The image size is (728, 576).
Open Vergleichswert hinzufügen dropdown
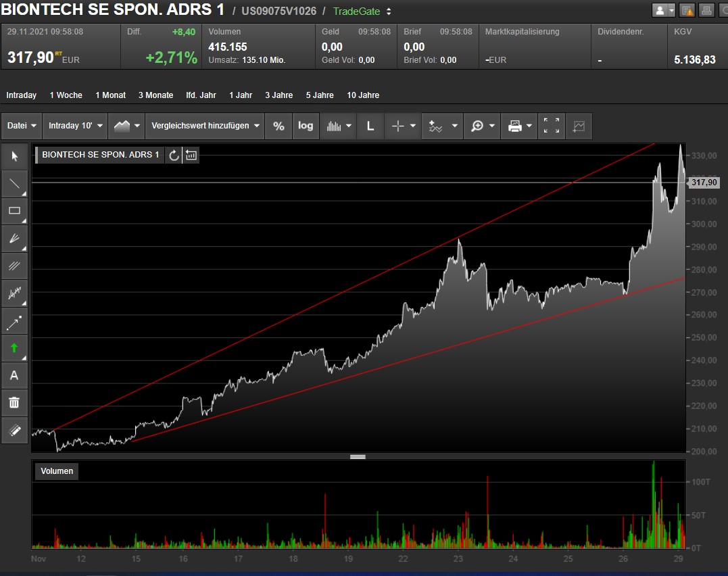tap(205, 126)
